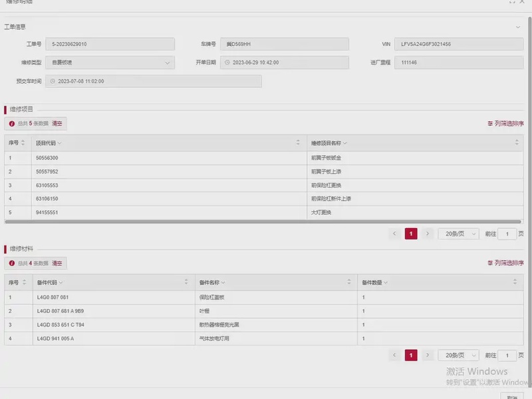This screenshot has height=399, width=532.
Task: Sort the 维修项目 table by 序号
Action: [23, 143]
